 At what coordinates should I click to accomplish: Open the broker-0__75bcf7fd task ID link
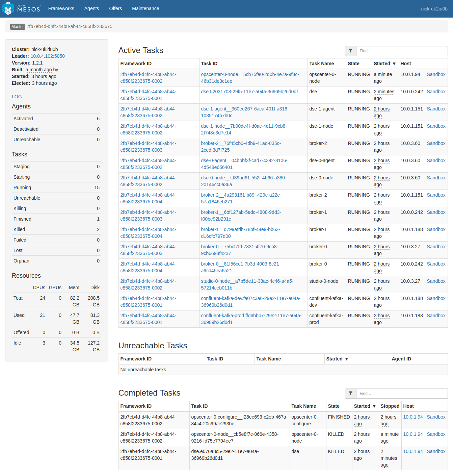point(240,250)
